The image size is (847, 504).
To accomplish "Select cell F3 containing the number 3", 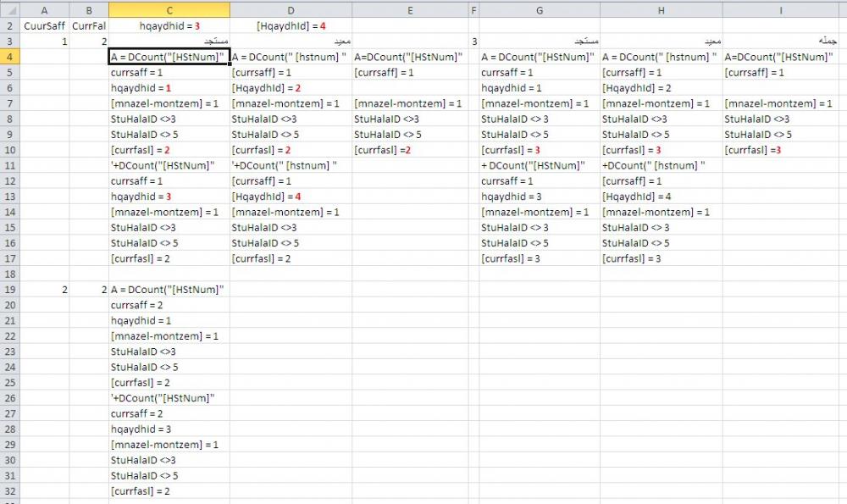I will [474, 42].
